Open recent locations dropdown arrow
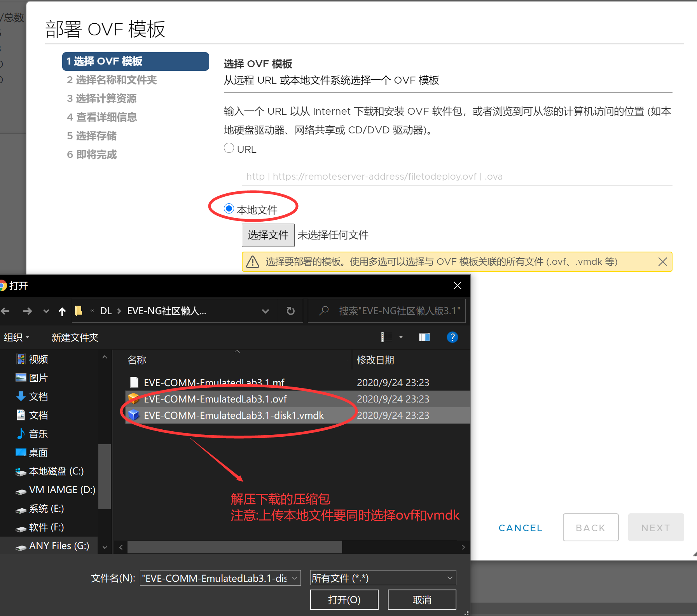Screen dimensions: 697x616 46,311
